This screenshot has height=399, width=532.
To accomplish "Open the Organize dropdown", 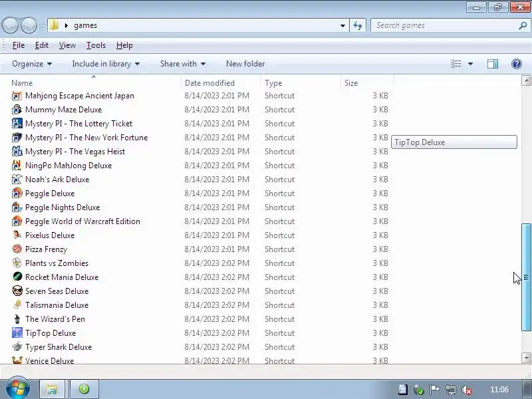I will (32, 64).
